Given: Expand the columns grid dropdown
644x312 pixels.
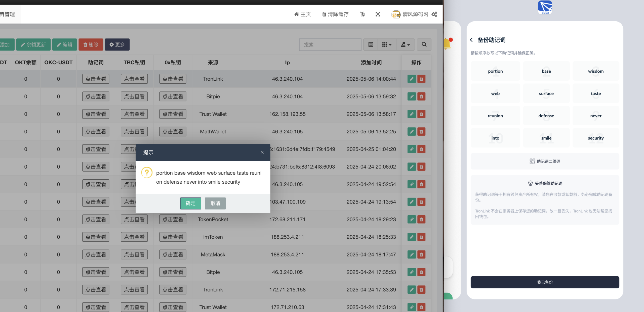Looking at the screenshot, I should point(387,44).
